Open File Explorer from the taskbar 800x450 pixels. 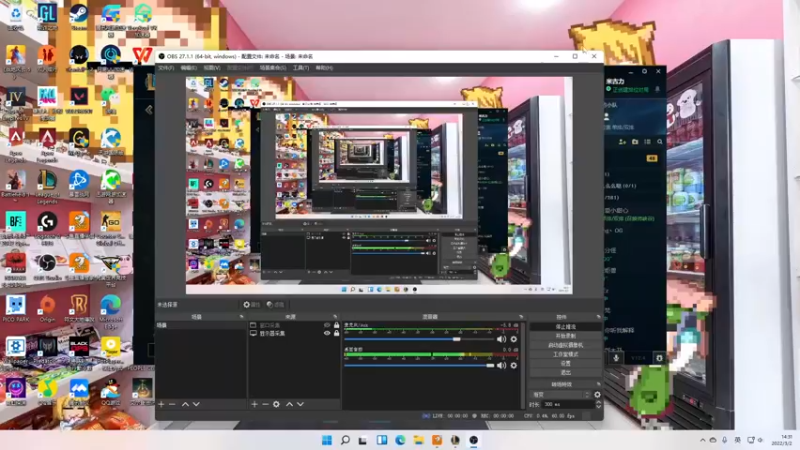click(418, 440)
